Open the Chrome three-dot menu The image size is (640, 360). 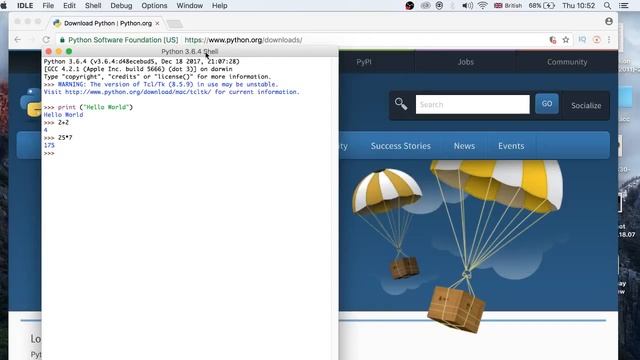click(x=609, y=40)
